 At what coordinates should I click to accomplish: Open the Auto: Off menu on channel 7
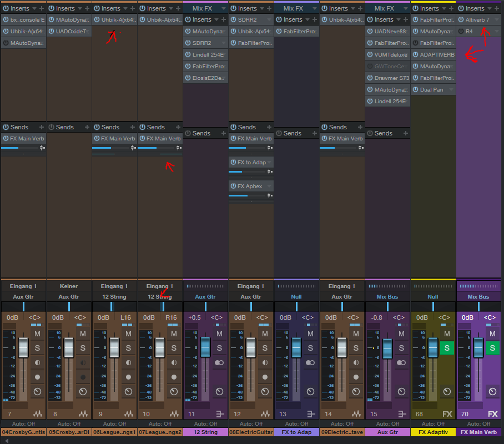[23, 424]
